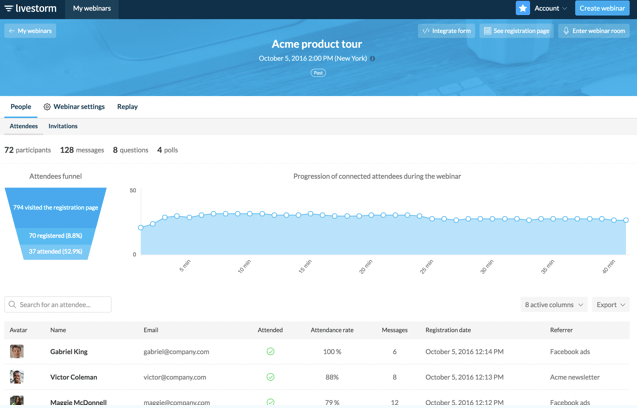Expand the 8 active columns dropdown

[554, 305]
